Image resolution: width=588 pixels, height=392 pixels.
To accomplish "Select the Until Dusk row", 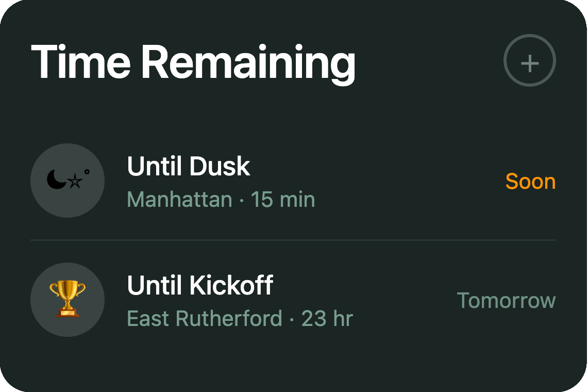I will tap(294, 181).
